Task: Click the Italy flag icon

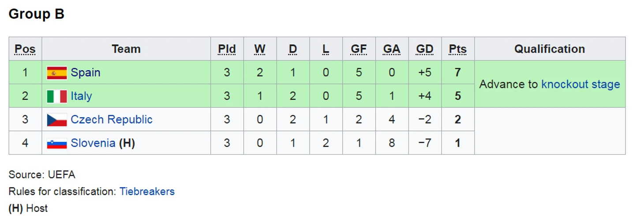Action: (x=57, y=96)
